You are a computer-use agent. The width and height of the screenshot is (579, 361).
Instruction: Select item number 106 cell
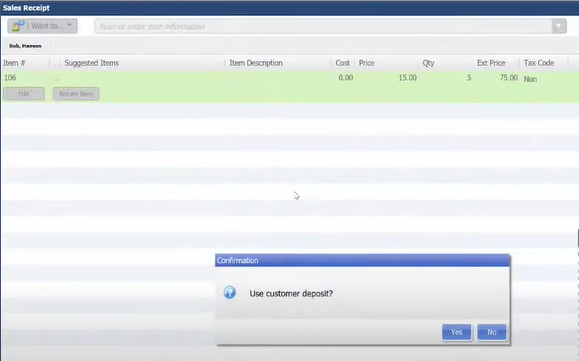tap(10, 78)
